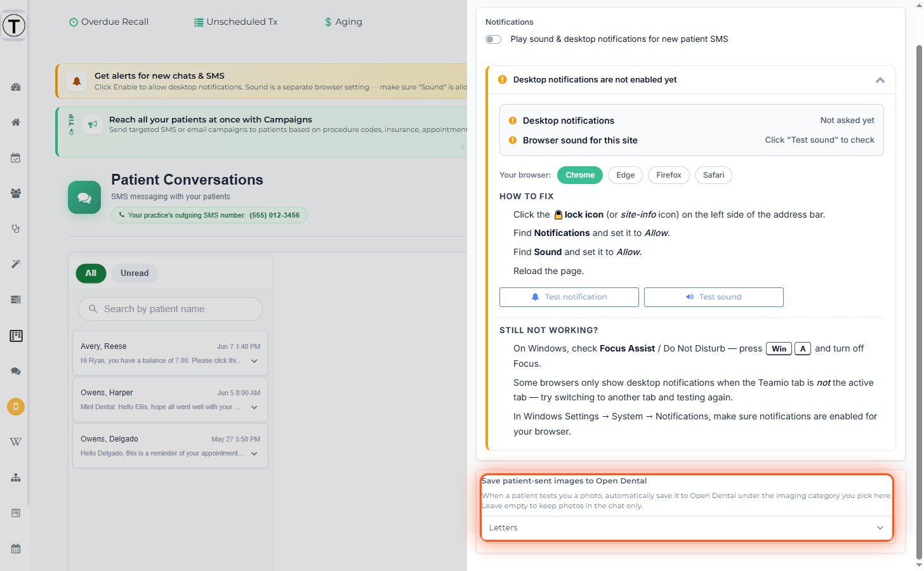Open the dashboard gauge icon in sidebar
The height and width of the screenshot is (571, 924).
point(16,87)
